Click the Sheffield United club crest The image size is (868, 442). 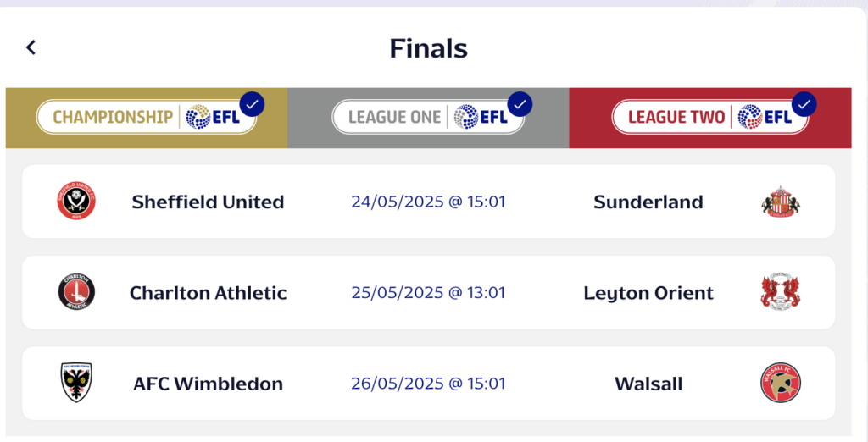click(x=76, y=201)
